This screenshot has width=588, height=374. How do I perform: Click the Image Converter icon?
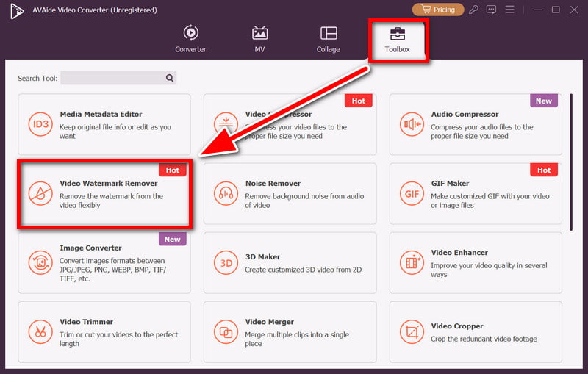click(x=40, y=263)
